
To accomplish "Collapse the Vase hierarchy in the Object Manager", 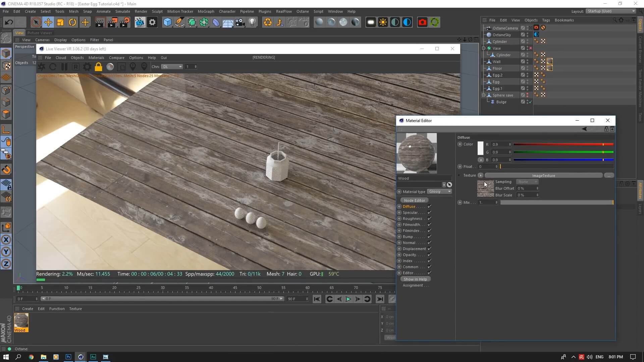I will point(483,48).
